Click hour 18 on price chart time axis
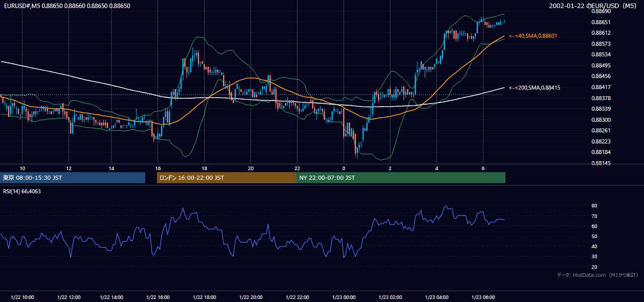644x302 pixels. pos(204,168)
